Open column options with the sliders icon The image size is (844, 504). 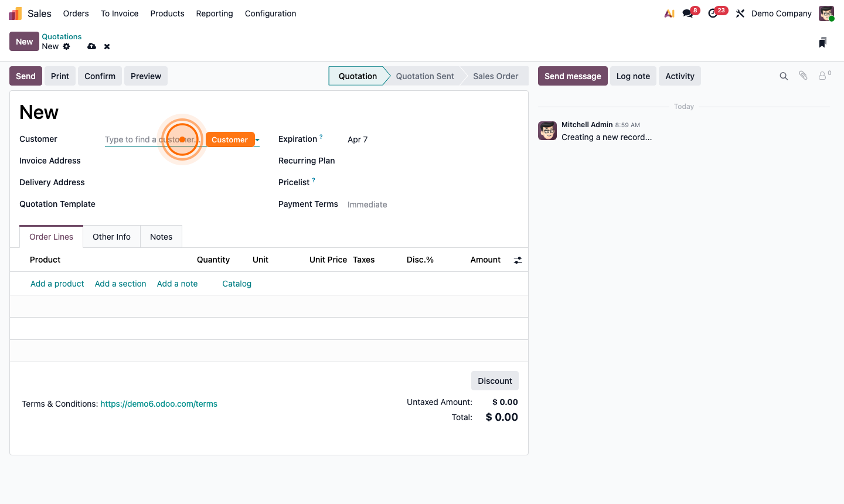pyautogui.click(x=518, y=260)
